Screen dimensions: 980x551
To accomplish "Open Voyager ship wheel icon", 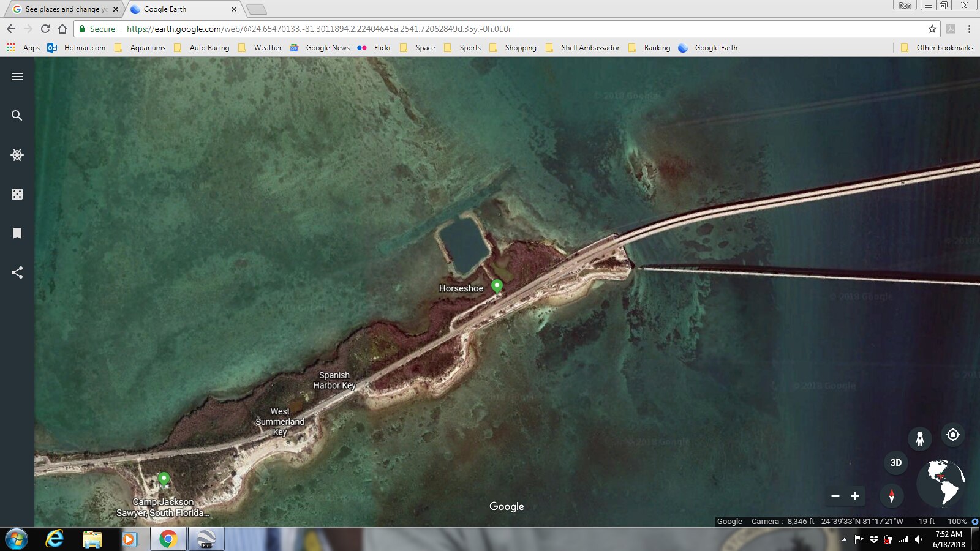I will tap(17, 155).
